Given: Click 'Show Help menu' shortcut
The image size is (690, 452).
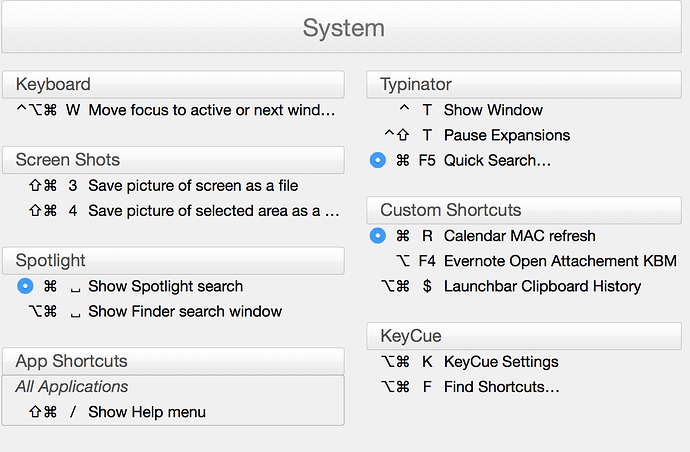Looking at the screenshot, I should [147, 412].
